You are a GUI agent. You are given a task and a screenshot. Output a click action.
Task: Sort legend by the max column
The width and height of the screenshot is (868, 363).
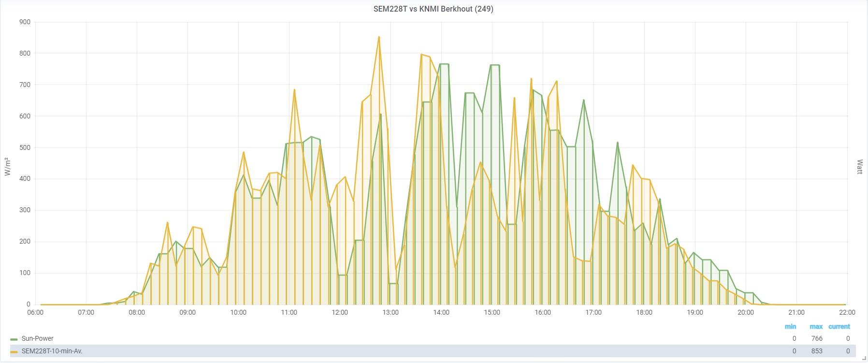(x=816, y=327)
